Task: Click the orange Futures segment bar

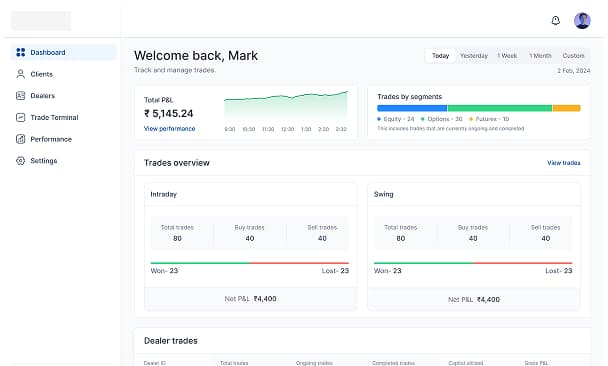Action: [567, 108]
